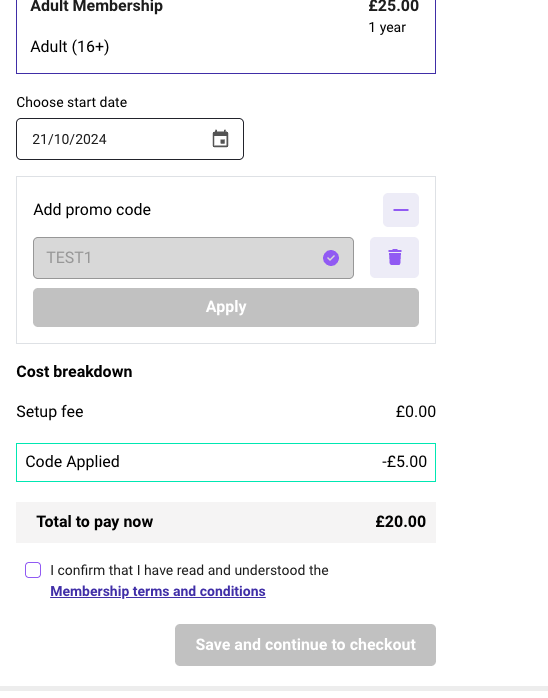Click the Add promo code heading
The image size is (548, 698).
coord(92,210)
